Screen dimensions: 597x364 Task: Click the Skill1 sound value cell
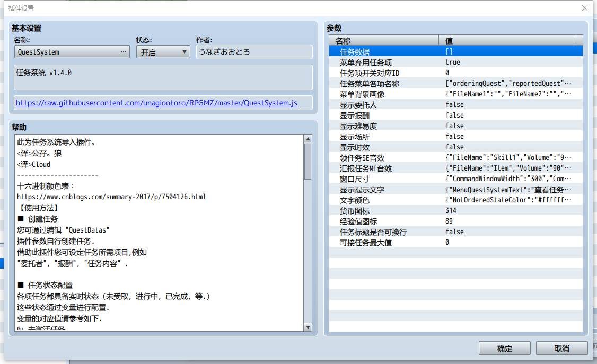click(x=508, y=157)
